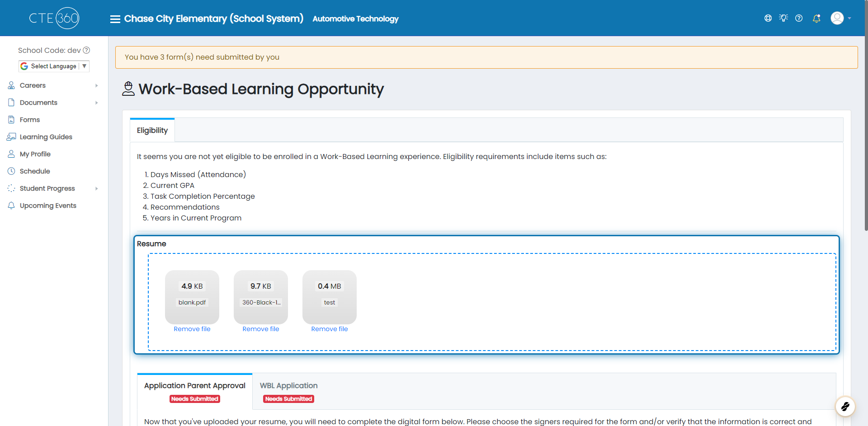Click the Work-Based Learning Opportunity person icon

tap(128, 89)
